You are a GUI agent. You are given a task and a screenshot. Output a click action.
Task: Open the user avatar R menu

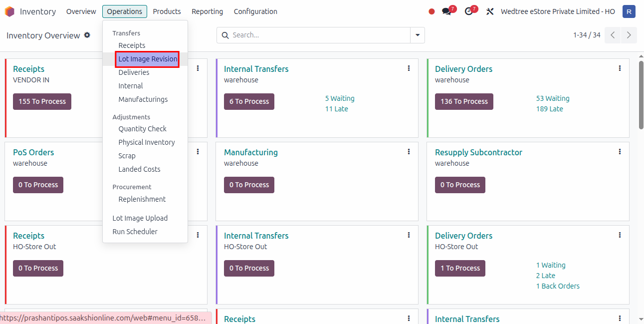pos(629,11)
